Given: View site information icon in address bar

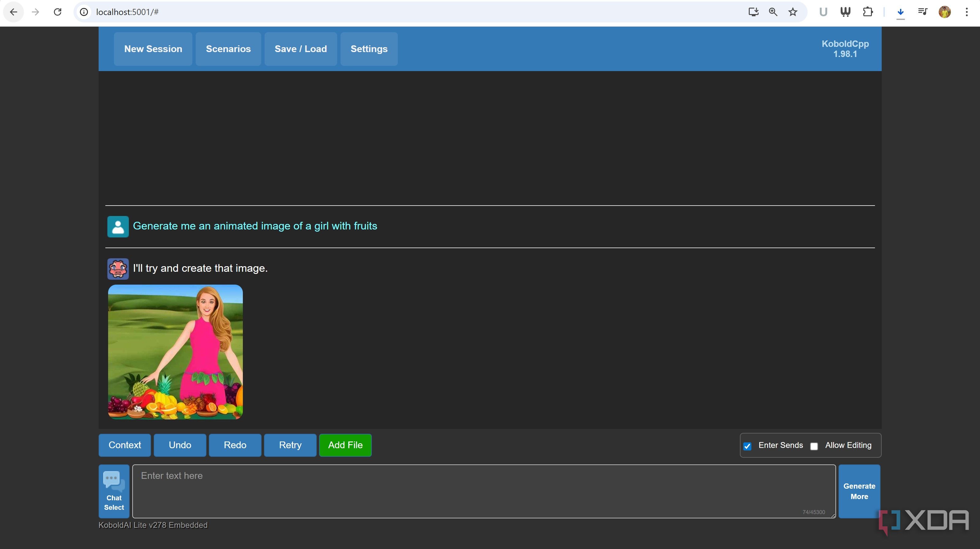Looking at the screenshot, I should click(84, 12).
